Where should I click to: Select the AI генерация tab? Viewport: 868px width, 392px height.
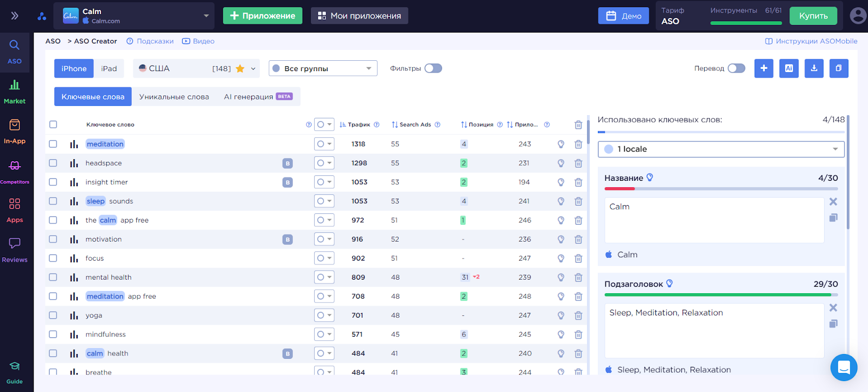[258, 97]
